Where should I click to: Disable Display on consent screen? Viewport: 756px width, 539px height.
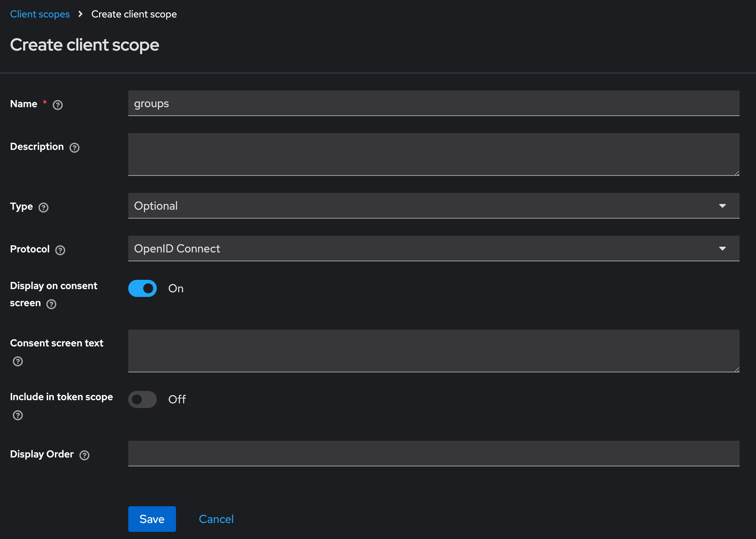(142, 288)
